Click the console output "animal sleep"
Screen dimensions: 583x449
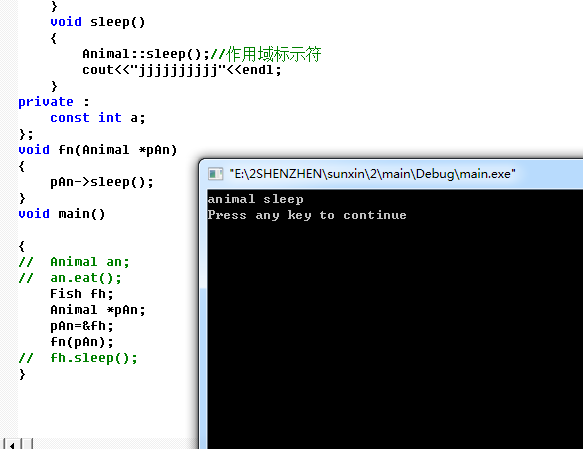(x=255, y=199)
